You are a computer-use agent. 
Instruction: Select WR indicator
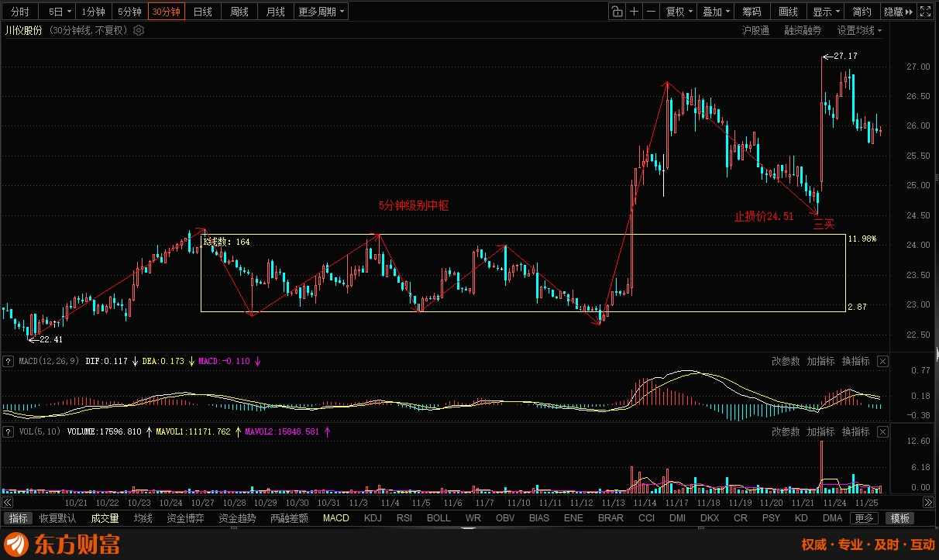[473, 518]
